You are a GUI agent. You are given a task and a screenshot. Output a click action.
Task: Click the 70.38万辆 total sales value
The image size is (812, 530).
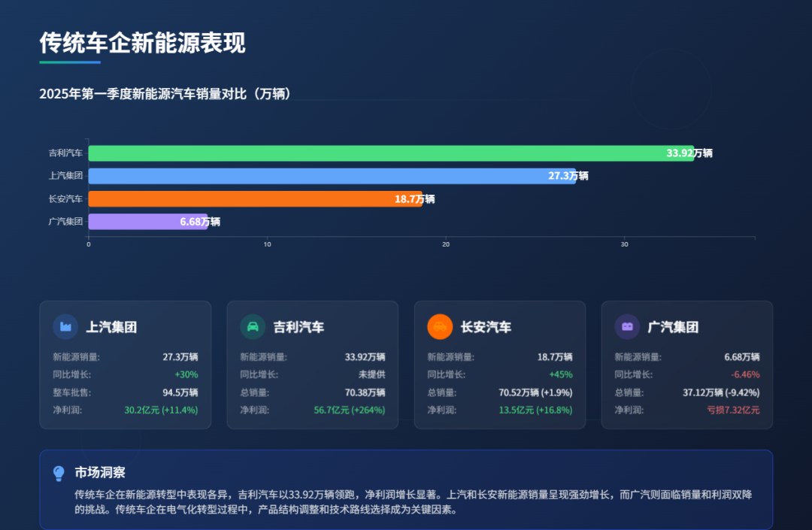[x=365, y=393]
